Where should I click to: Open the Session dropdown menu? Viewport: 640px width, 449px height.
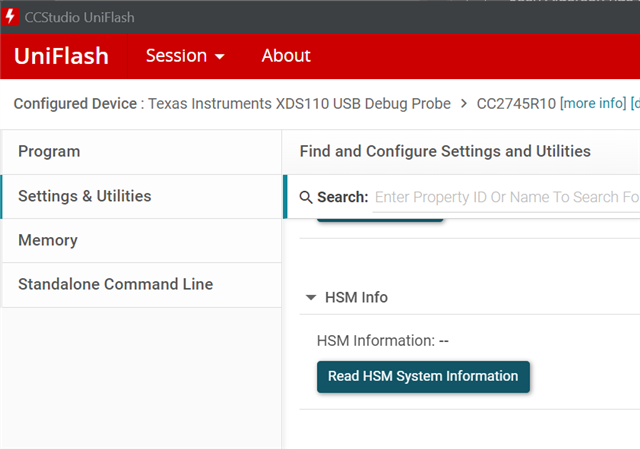185,56
